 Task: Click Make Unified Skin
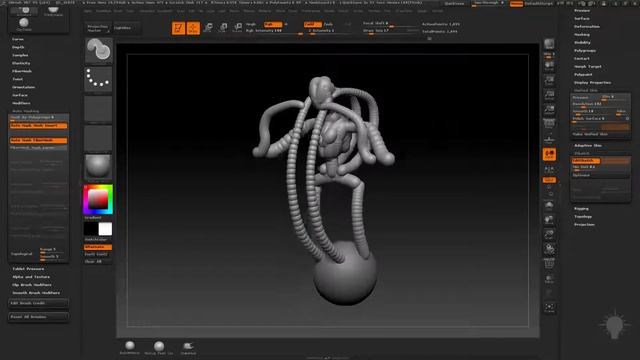point(600,134)
